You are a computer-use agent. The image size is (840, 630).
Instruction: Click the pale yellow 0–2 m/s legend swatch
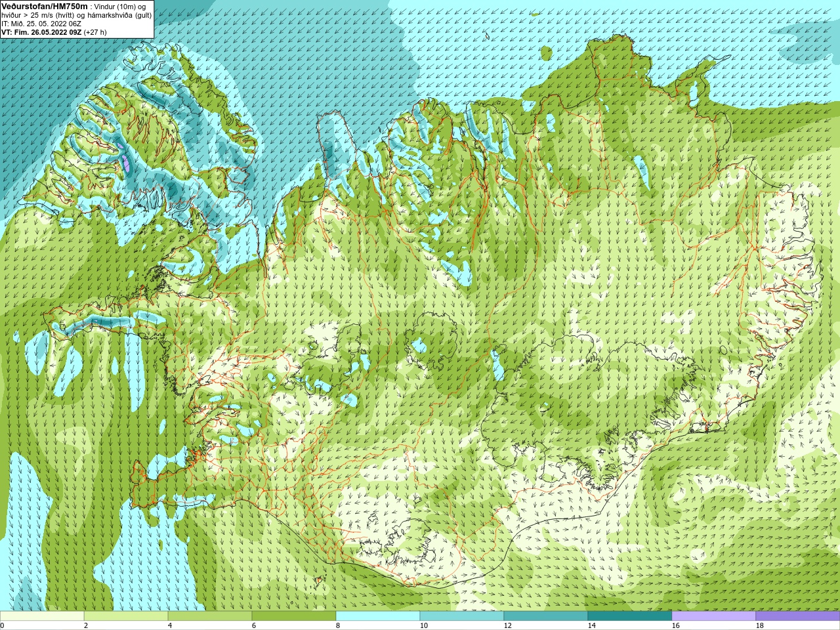(42, 616)
